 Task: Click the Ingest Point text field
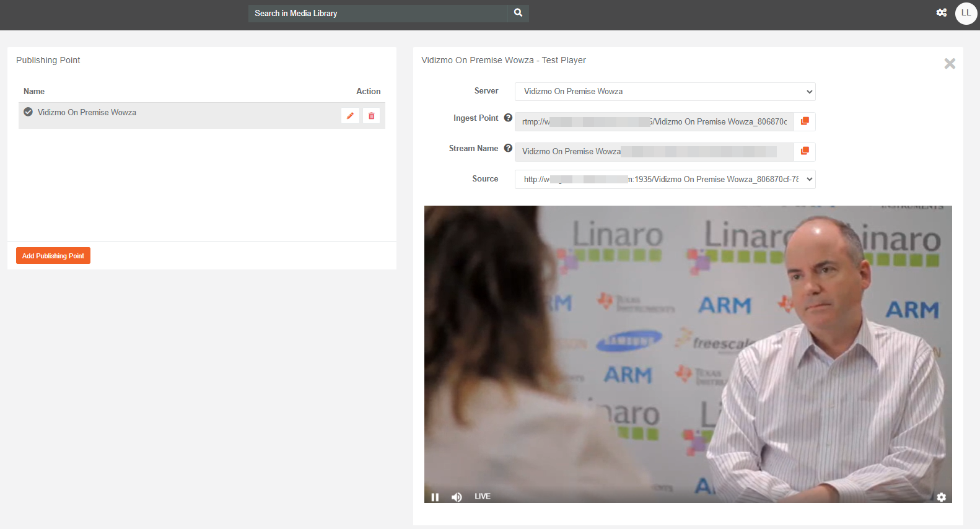(654, 122)
